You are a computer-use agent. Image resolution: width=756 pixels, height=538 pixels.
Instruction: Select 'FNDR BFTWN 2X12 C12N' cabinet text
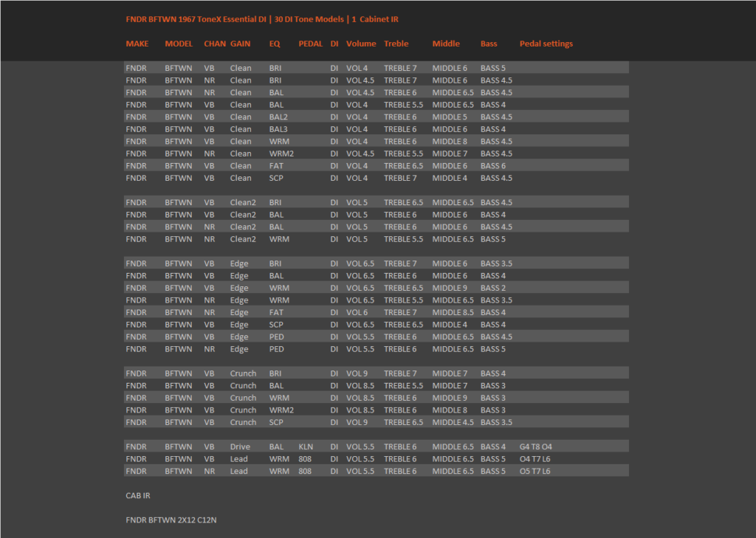click(x=171, y=520)
